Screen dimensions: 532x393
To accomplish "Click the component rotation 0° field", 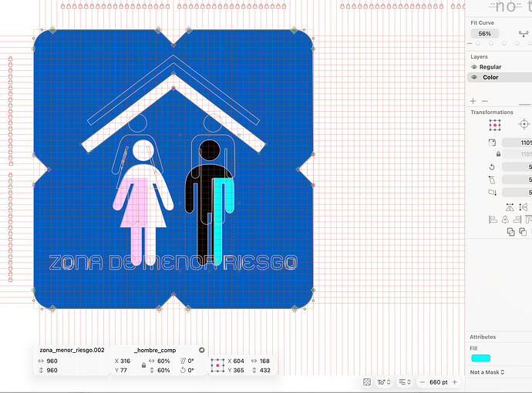I will [191, 371].
